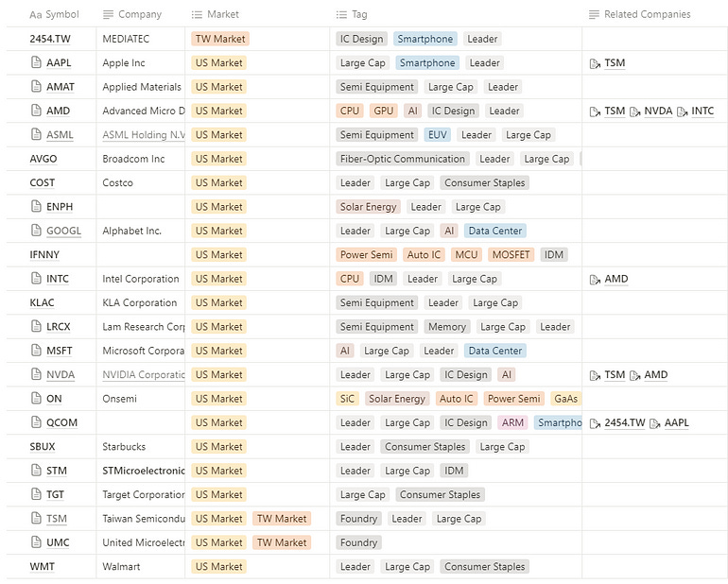
Task: Open Market column header menu
Action: pyautogui.click(x=215, y=14)
